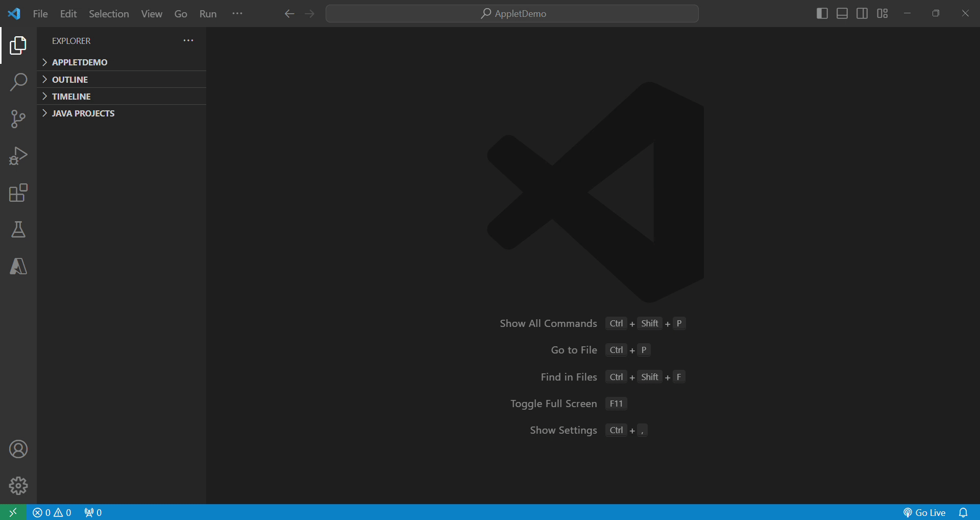Restore down the VS Code window

(x=936, y=14)
